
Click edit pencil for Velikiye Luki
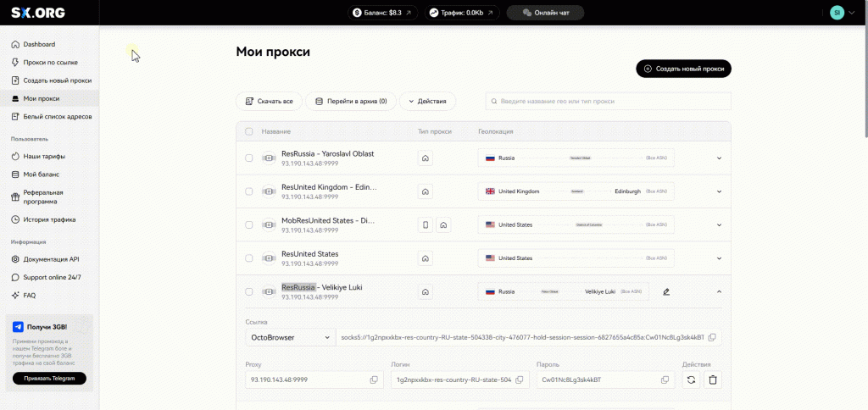coord(666,291)
